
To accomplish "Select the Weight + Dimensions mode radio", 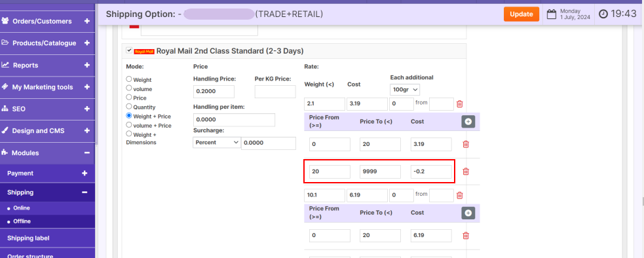I will pos(129,134).
